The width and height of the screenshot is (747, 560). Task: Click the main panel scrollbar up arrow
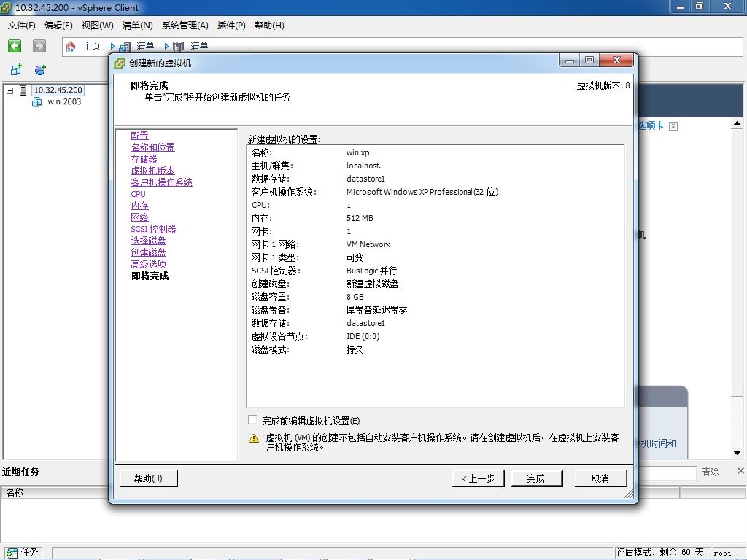pos(737,123)
